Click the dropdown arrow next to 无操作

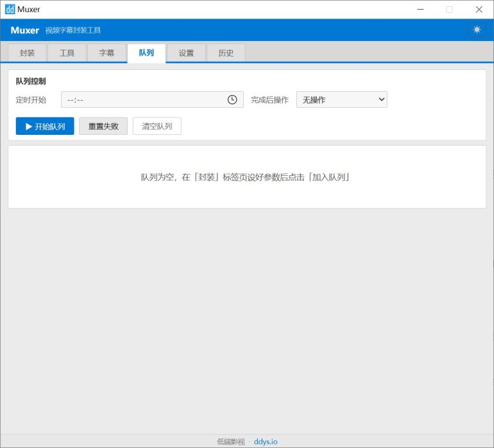pos(381,99)
